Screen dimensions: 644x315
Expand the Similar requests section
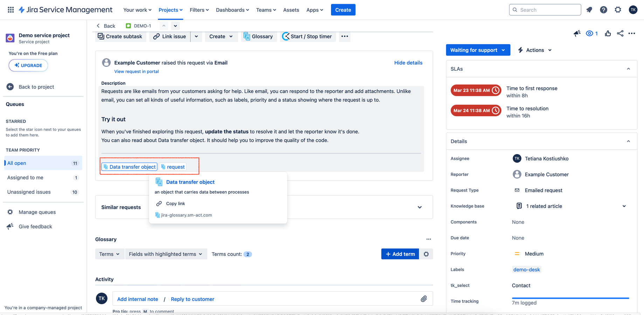[420, 207]
